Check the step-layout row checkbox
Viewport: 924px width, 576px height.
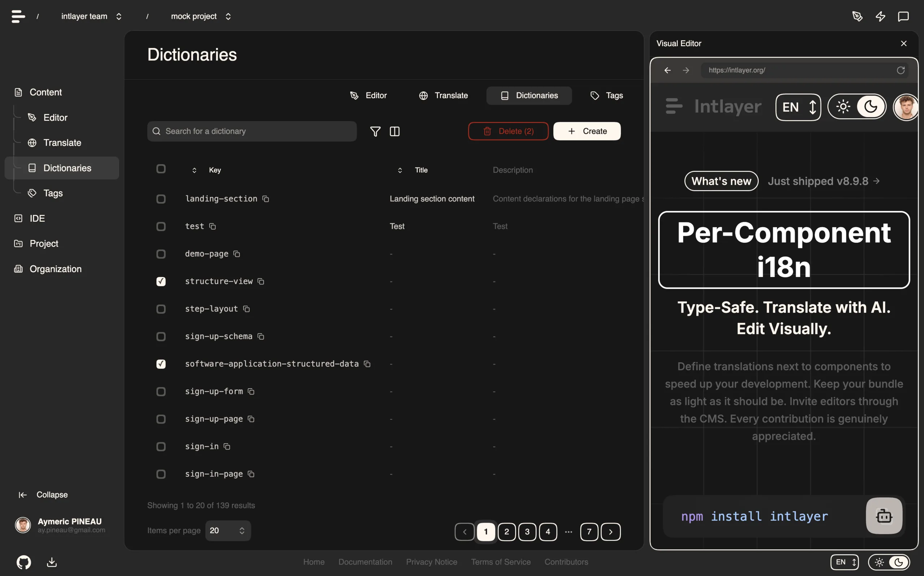pos(161,308)
